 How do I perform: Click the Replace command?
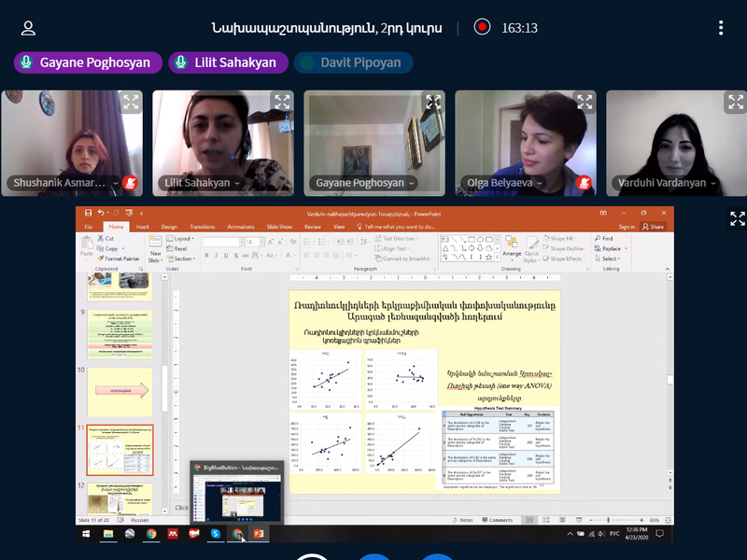pyautogui.click(x=611, y=248)
